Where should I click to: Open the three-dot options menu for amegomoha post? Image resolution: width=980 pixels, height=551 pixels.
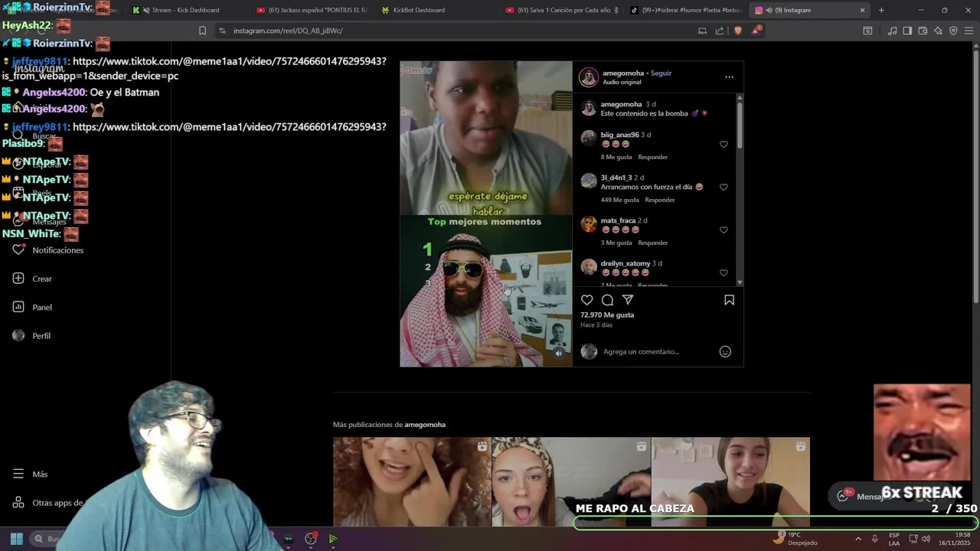coord(729,77)
